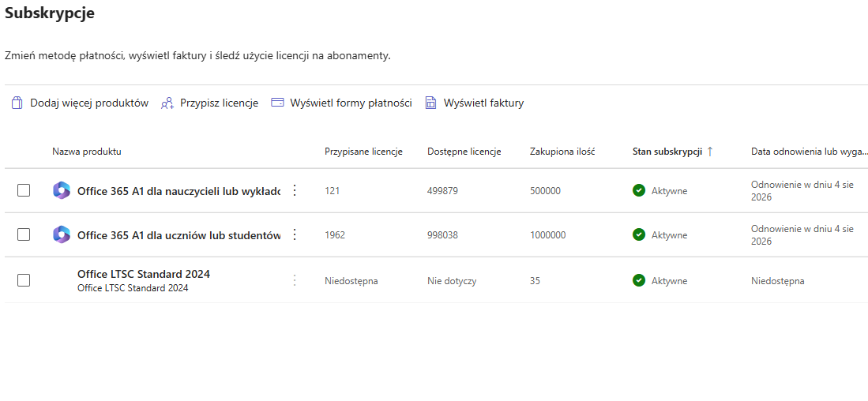This screenshot has height=401, width=868.
Task: Click the available licenses value 499879
Action: [443, 191]
